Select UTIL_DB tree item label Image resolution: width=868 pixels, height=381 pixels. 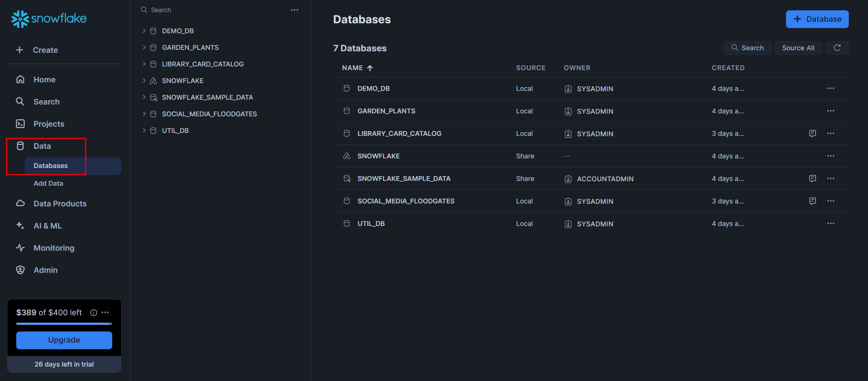point(175,131)
